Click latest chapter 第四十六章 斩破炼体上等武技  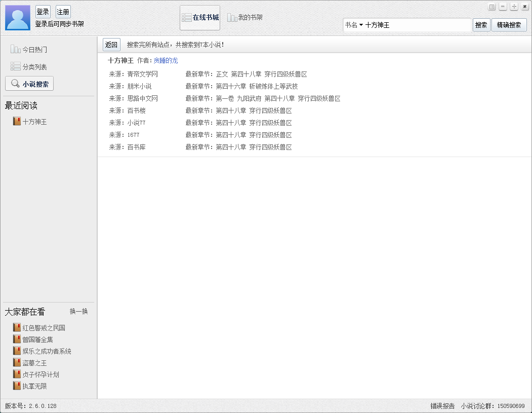(257, 86)
